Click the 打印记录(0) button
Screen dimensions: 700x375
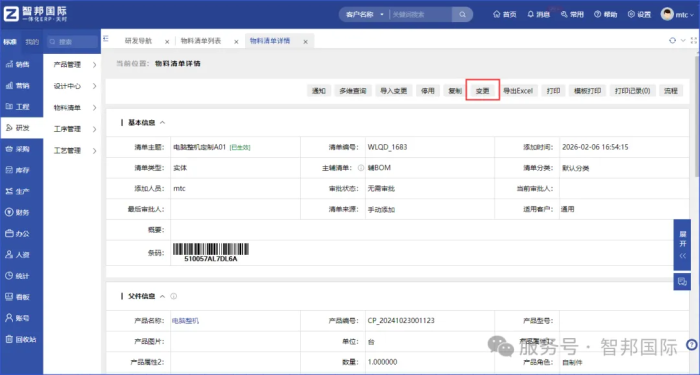[633, 91]
